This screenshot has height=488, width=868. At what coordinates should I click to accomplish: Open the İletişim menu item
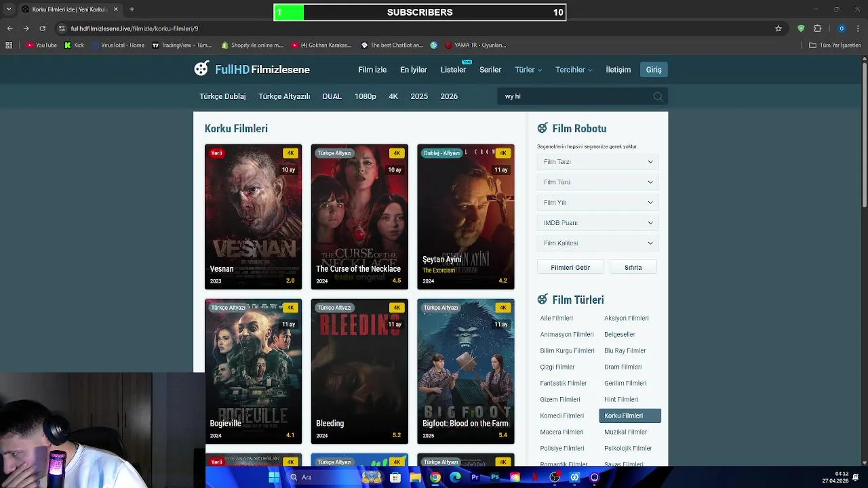618,70
